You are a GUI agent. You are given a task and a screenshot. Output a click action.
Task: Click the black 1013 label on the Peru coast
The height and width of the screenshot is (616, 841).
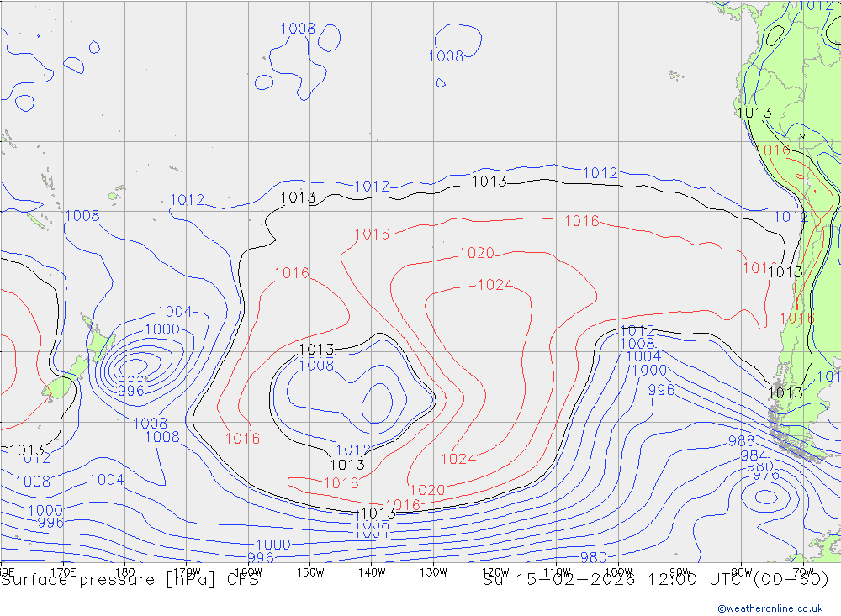(754, 113)
